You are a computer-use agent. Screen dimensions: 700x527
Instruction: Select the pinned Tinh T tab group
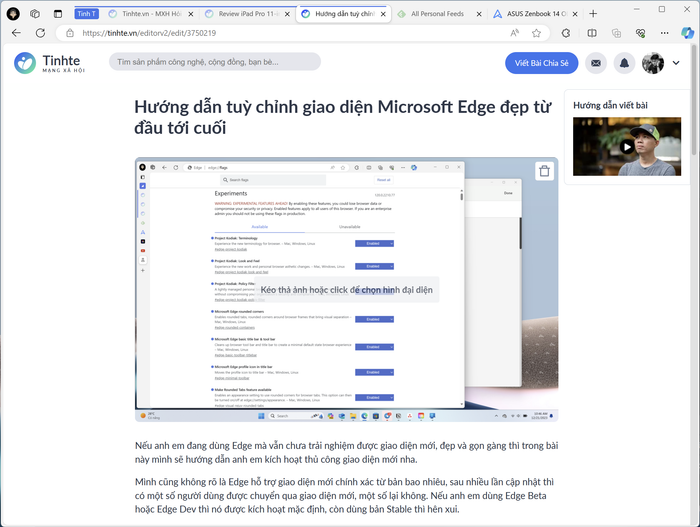pyautogui.click(x=87, y=14)
